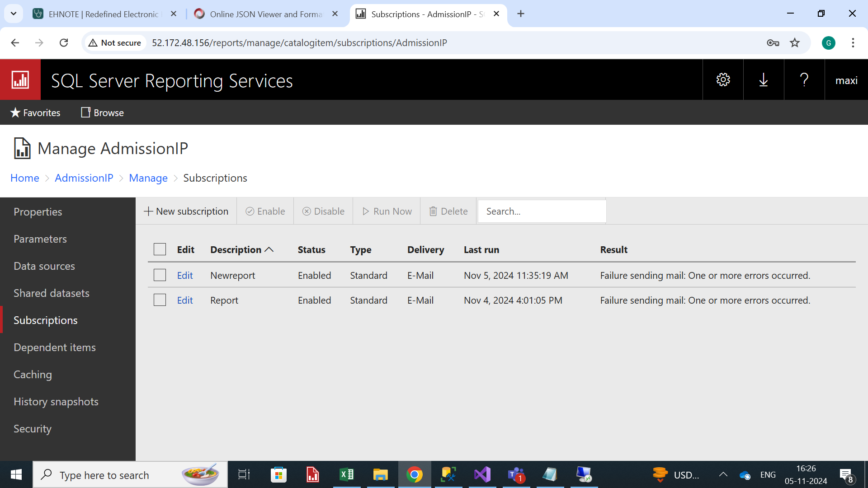Screen dimensions: 868x488
Task: Click the Enable toolbar button
Action: coord(265,211)
